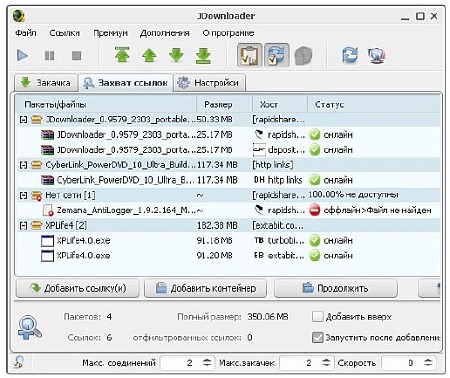Viewport: 450px width, 378px height.
Task: Start downloads with the play button
Action: pos(22,55)
